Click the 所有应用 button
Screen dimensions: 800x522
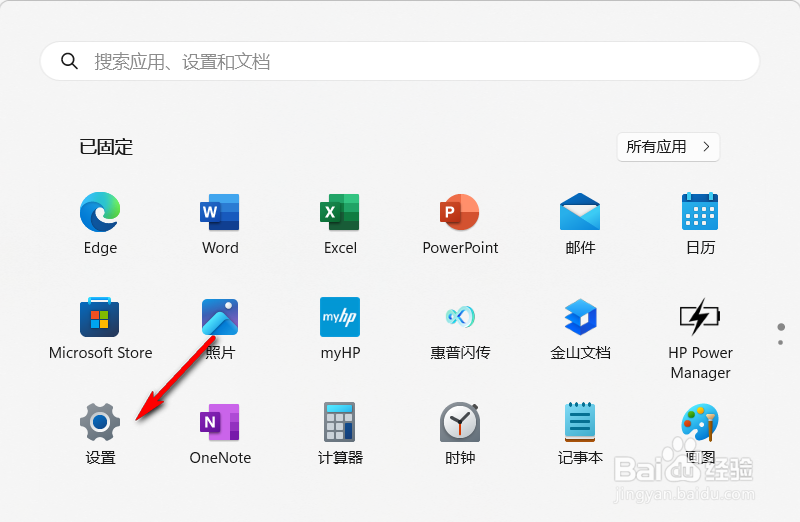(x=668, y=147)
